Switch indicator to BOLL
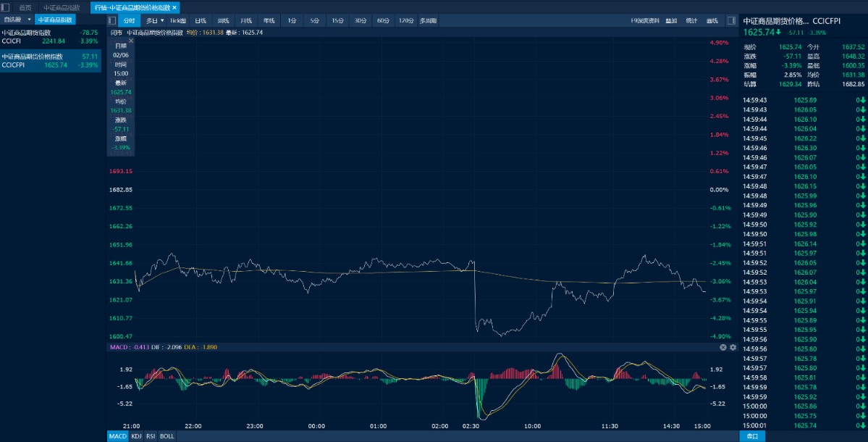The width and height of the screenshot is (868, 442). [167, 436]
